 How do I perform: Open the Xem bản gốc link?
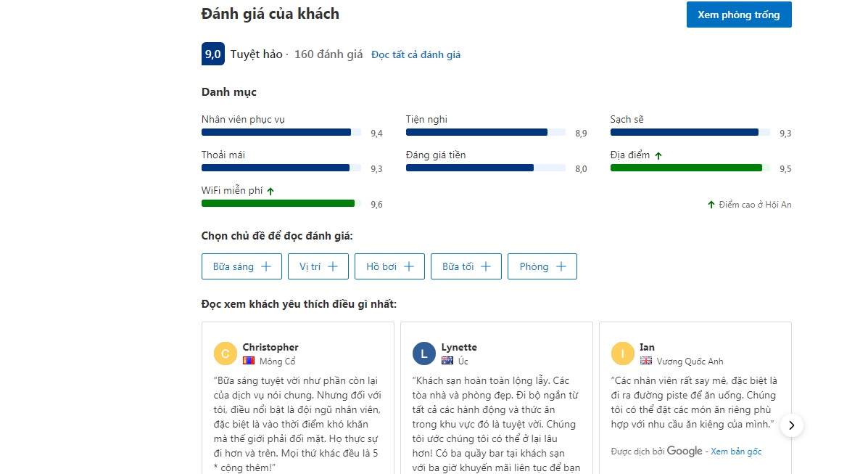pyautogui.click(x=736, y=451)
